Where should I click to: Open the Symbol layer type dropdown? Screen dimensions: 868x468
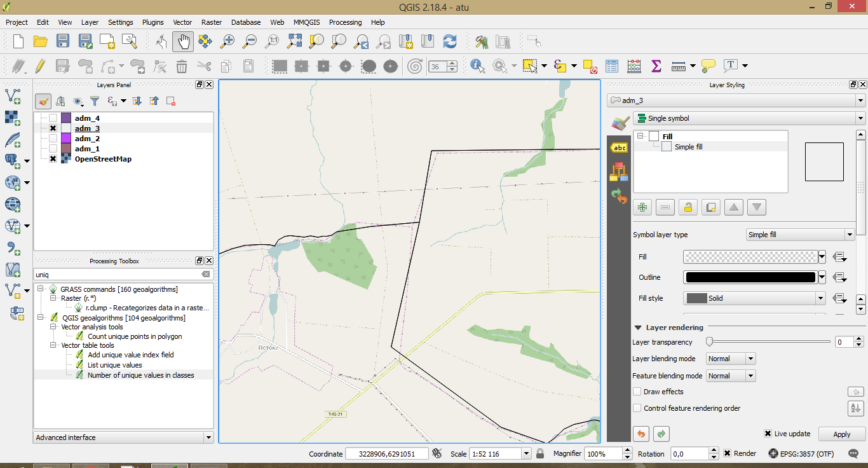tap(800, 235)
